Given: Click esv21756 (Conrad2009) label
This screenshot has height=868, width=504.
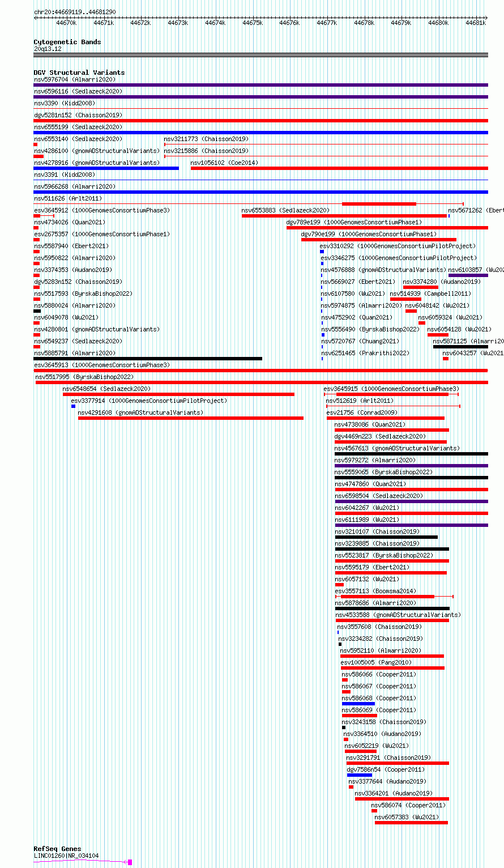Looking at the screenshot, I should (x=362, y=412).
